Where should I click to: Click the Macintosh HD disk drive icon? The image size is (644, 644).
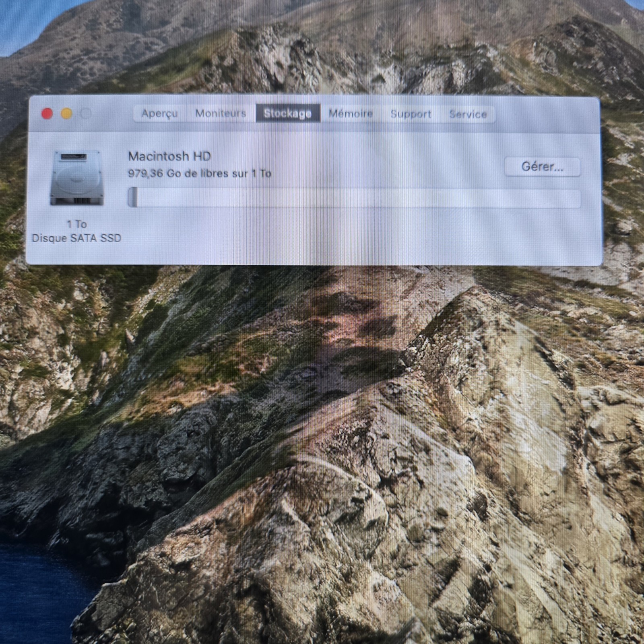tap(76, 178)
